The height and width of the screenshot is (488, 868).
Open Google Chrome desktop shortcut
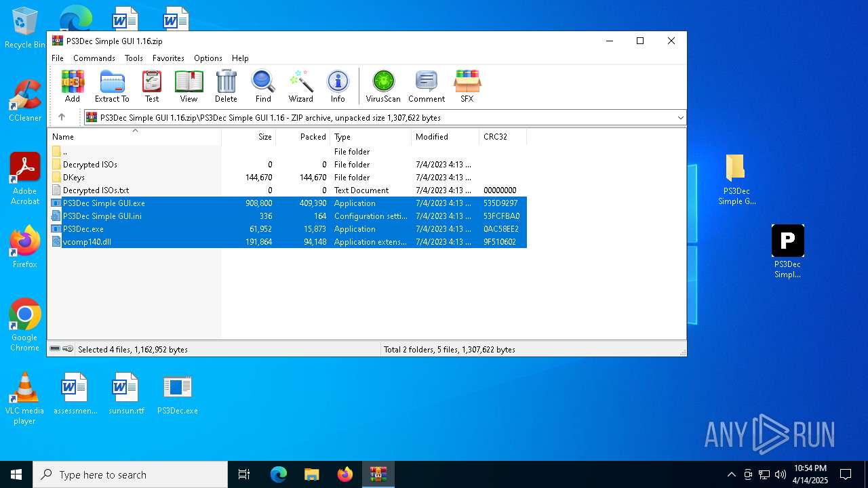point(25,325)
